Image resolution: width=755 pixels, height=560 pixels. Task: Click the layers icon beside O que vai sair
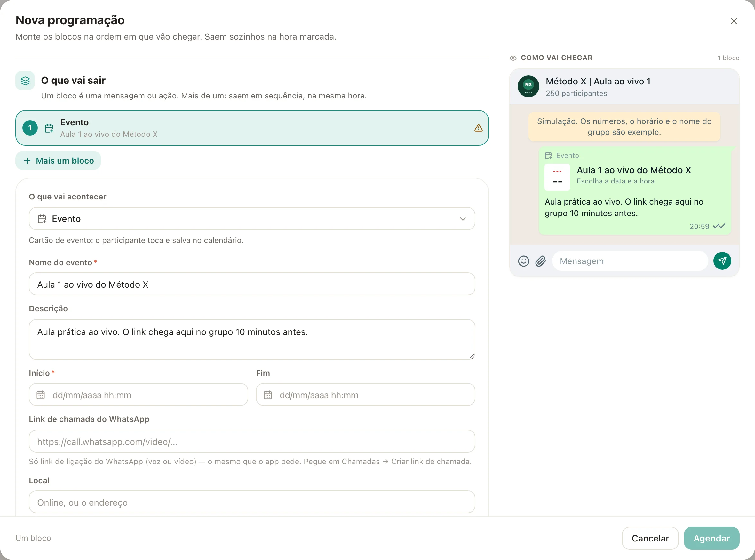[x=25, y=81]
